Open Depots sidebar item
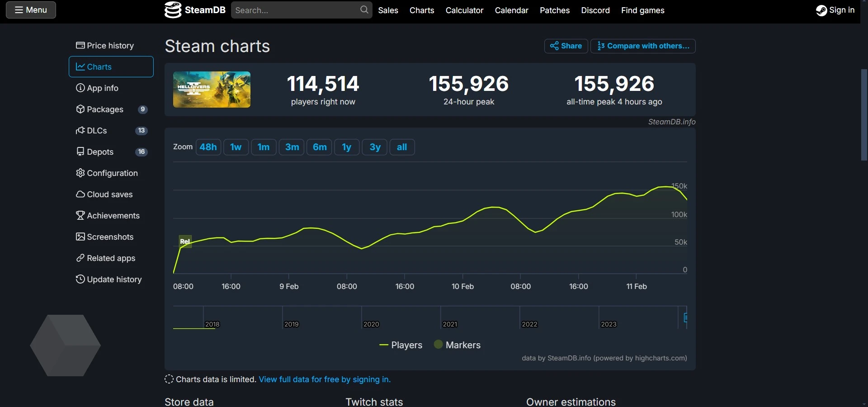The height and width of the screenshot is (407, 868). (111, 152)
